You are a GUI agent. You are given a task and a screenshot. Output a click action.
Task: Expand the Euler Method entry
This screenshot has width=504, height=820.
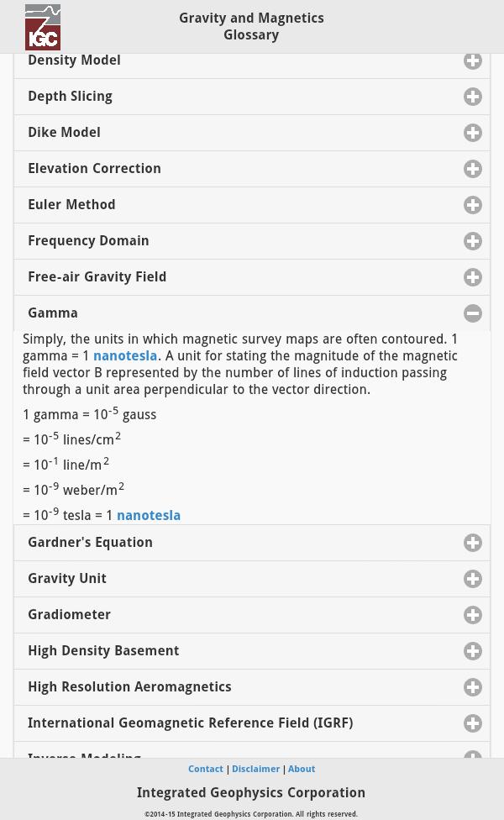coord(473,204)
